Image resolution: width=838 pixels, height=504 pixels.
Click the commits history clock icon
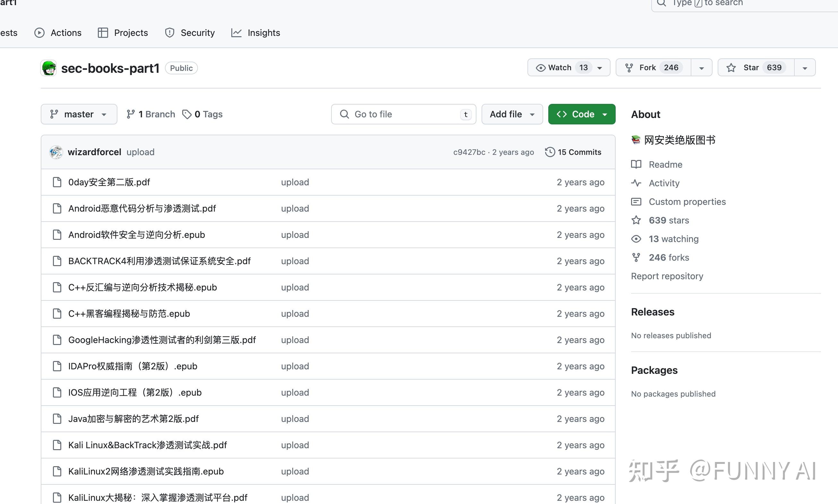click(x=550, y=152)
